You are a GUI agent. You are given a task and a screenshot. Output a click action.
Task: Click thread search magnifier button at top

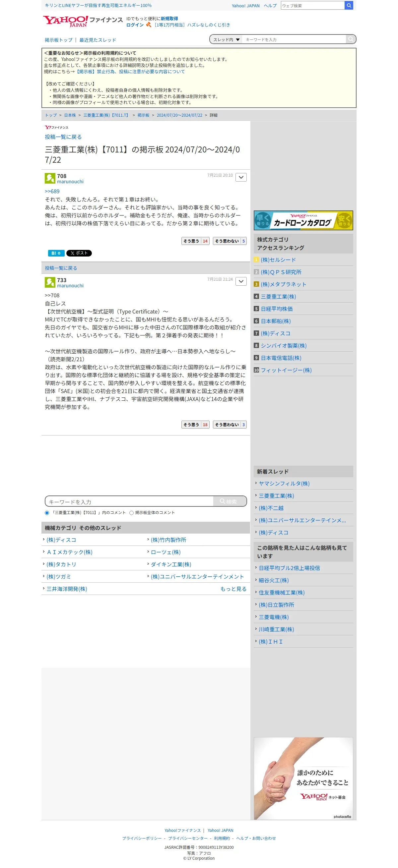[351, 39]
